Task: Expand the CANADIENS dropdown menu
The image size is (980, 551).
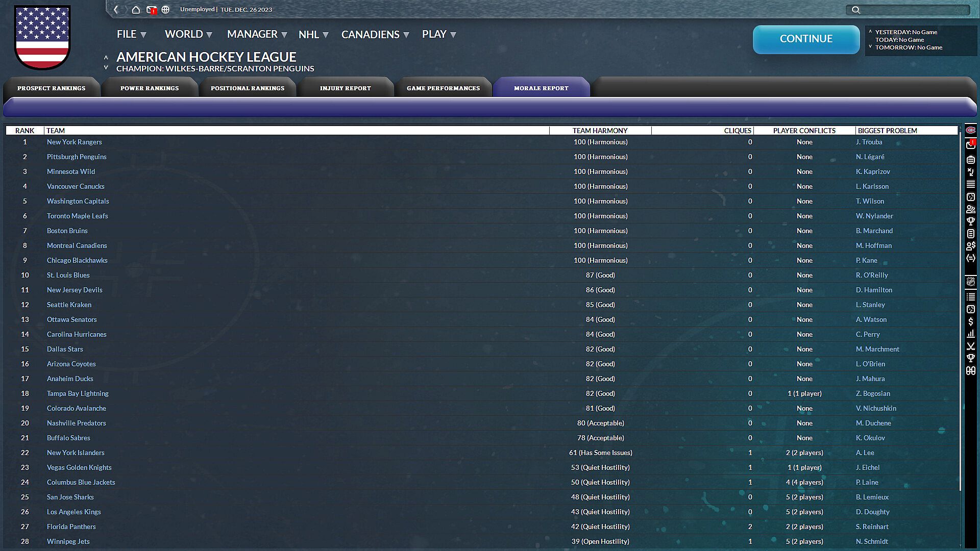Action: (x=375, y=34)
